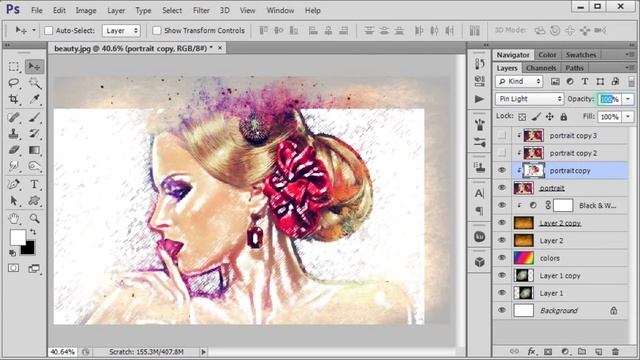640x360 pixels.
Task: Select the Layer 2 copy thumbnail
Action: [524, 223]
